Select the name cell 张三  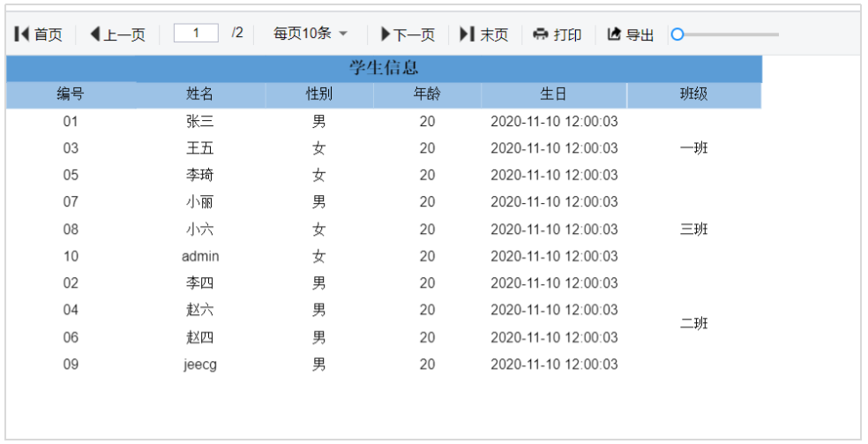click(200, 121)
